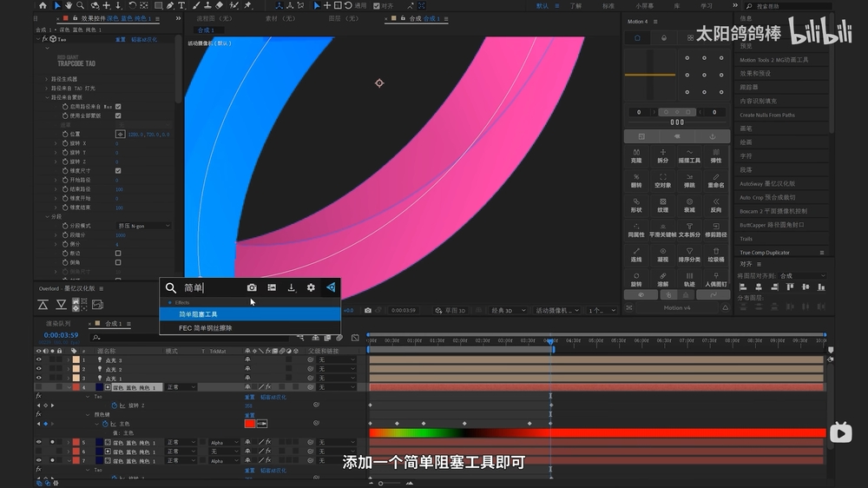Toggle visibility eye of layer 5
Screen dimensions: 868x488
[x=39, y=442]
